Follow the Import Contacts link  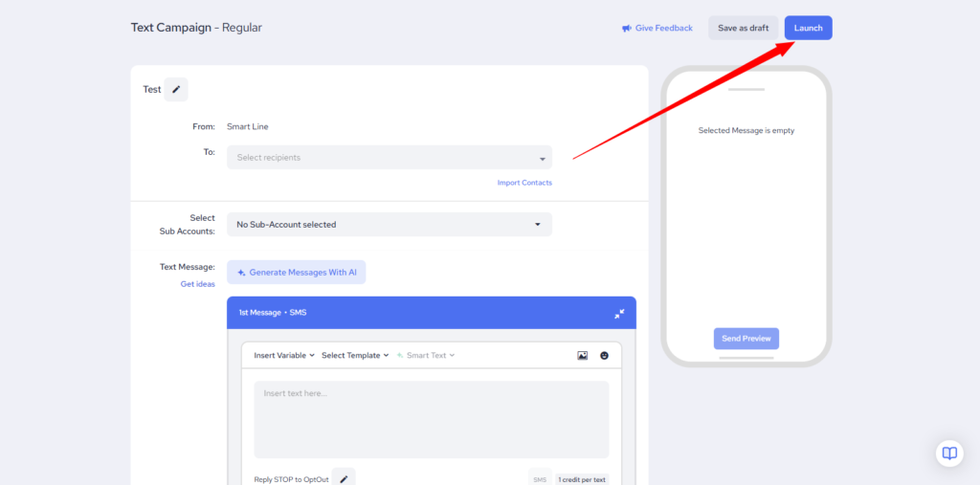pos(524,183)
